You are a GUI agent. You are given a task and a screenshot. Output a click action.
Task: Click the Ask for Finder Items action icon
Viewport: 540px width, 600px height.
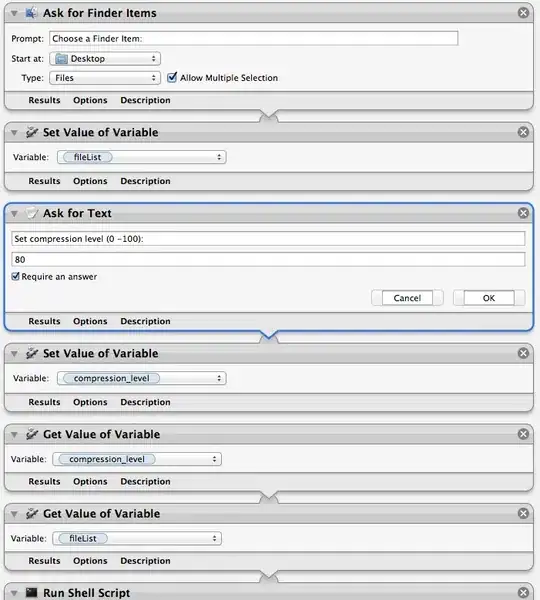31,13
